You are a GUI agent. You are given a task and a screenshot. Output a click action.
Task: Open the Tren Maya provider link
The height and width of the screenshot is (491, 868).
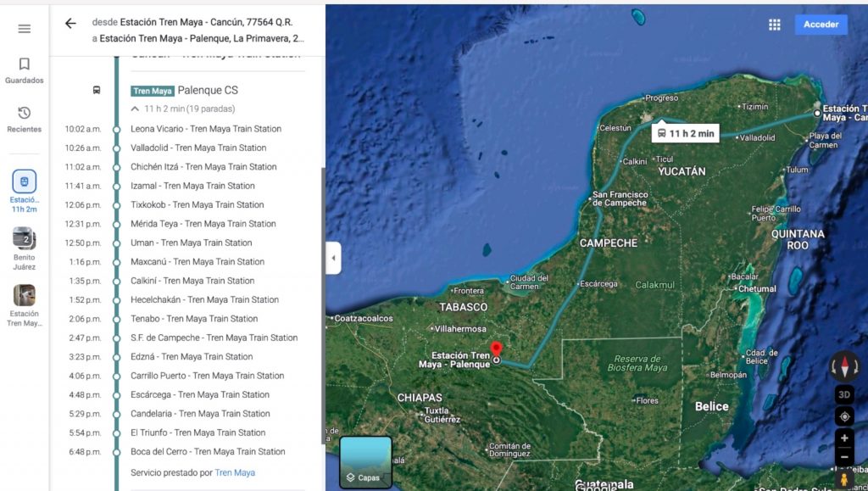tap(235, 472)
